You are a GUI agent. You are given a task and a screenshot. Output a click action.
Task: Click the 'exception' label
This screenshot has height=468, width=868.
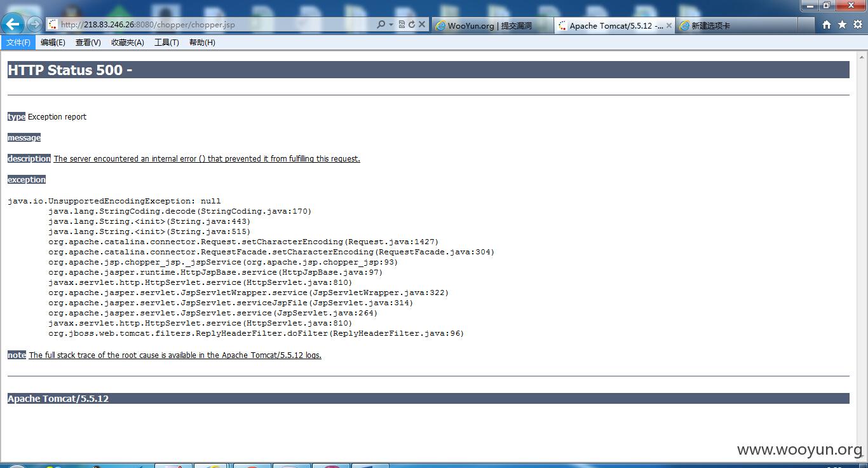pos(27,179)
